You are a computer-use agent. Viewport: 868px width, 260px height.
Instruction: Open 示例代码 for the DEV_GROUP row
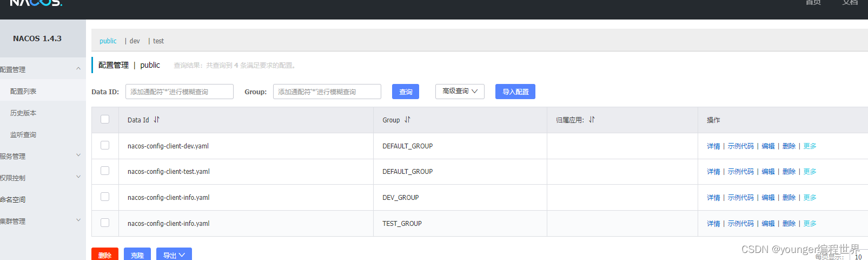pyautogui.click(x=740, y=198)
